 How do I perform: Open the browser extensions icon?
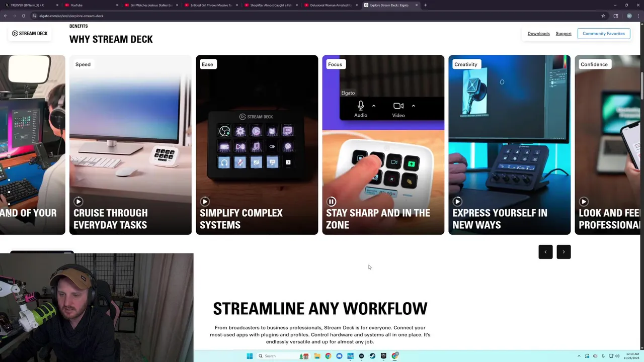coord(616,16)
